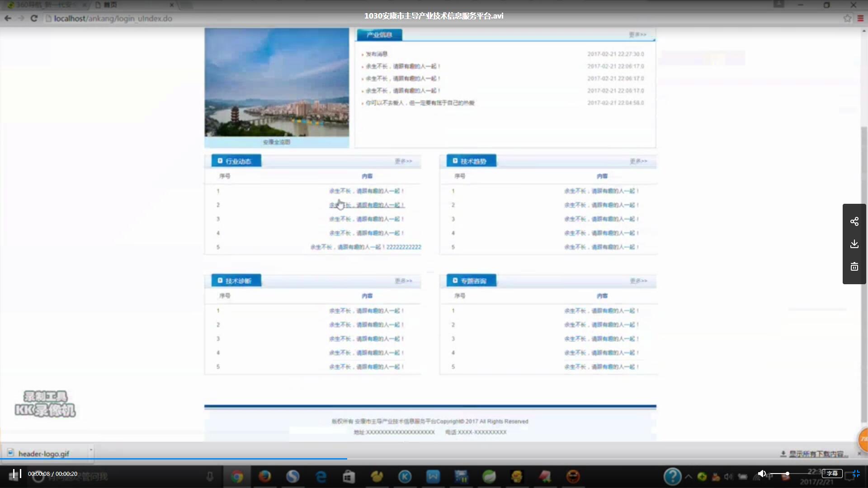Open the 产业信息 panel tab

(379, 35)
